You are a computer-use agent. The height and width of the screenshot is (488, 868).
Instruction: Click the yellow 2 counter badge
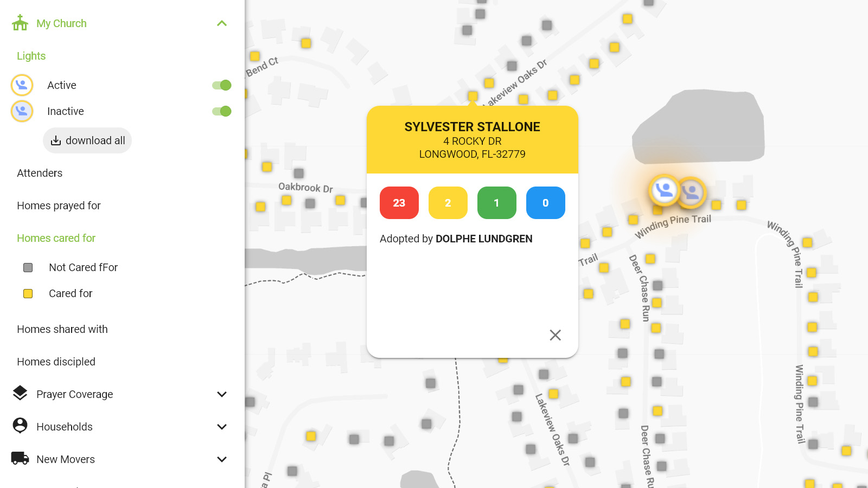click(x=448, y=203)
